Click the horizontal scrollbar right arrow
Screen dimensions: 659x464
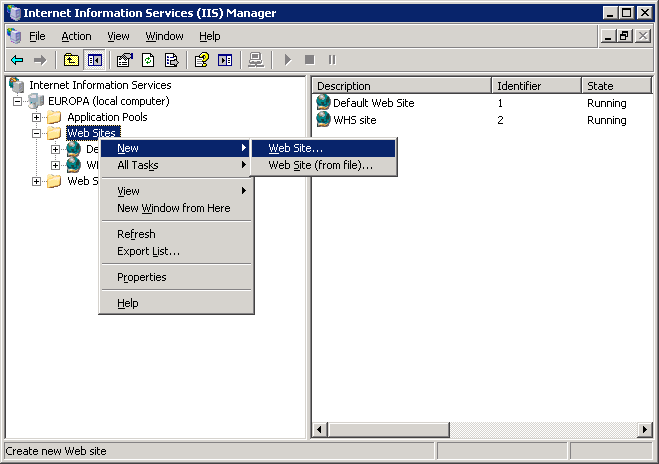tap(645, 430)
